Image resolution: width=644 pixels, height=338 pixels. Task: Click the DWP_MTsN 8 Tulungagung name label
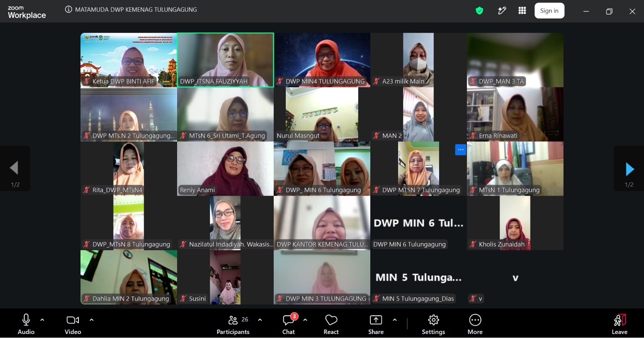click(x=131, y=244)
